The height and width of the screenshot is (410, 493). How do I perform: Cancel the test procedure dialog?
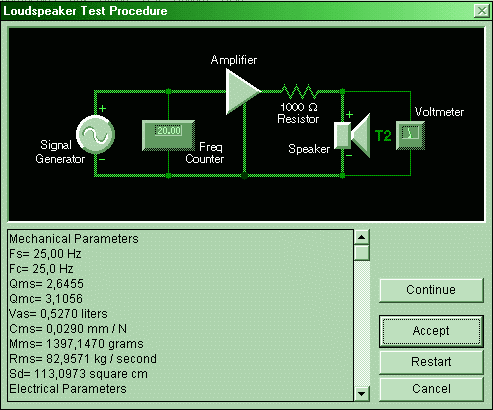tap(431, 389)
